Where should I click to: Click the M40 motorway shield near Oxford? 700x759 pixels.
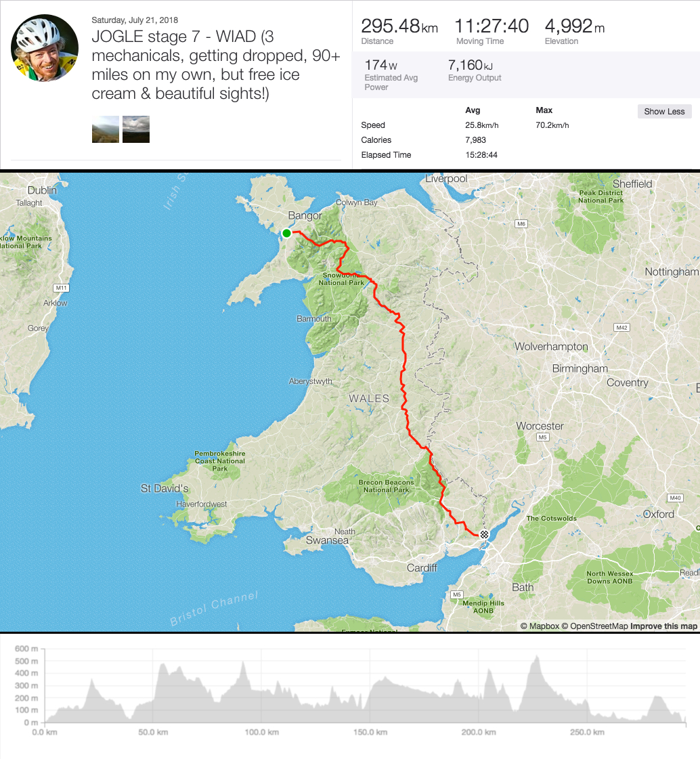[674, 498]
